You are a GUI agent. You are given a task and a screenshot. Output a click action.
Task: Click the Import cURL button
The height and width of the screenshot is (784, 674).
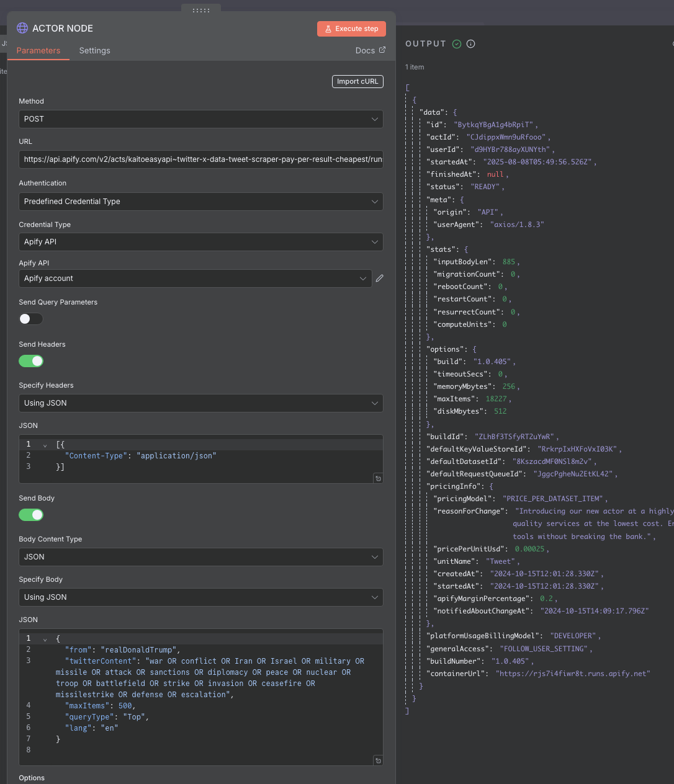click(x=357, y=81)
